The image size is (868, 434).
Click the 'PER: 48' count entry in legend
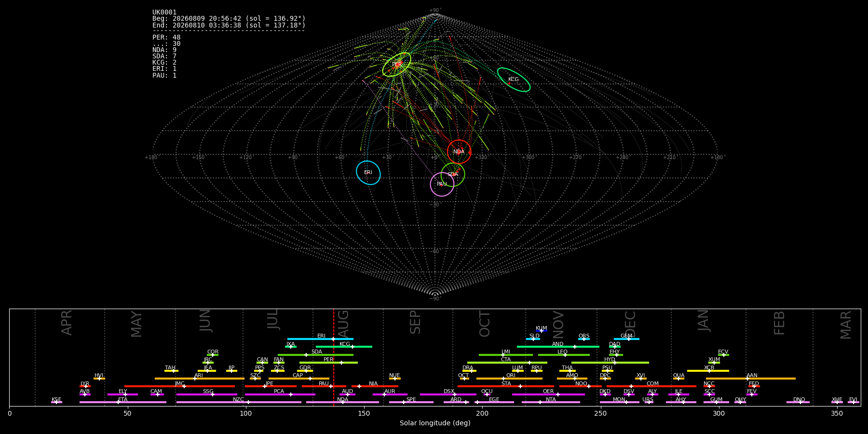pyautogui.click(x=166, y=38)
